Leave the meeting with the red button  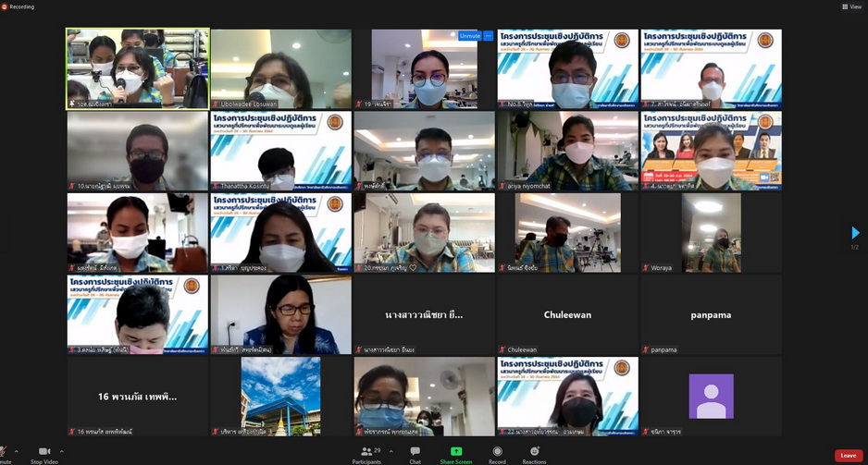(x=849, y=456)
